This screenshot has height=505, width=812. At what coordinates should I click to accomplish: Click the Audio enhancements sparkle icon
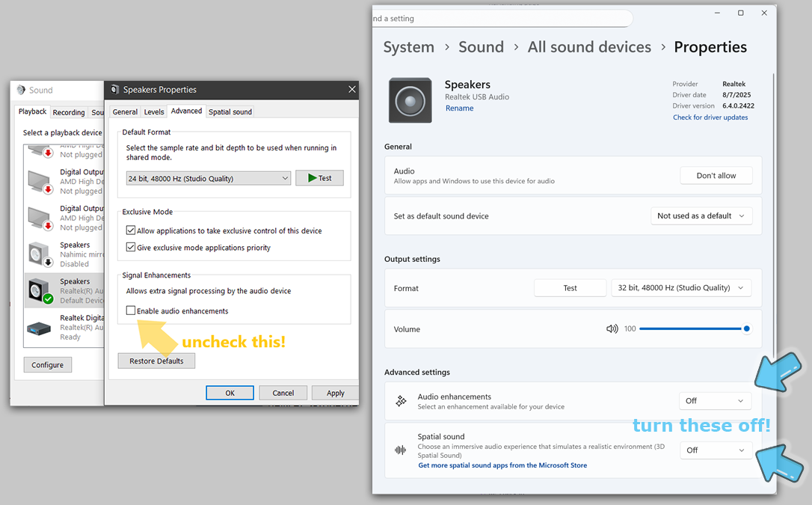coord(401,402)
